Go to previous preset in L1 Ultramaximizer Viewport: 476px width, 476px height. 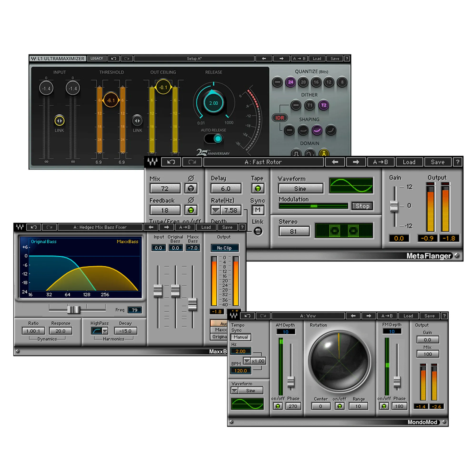pos(264,58)
